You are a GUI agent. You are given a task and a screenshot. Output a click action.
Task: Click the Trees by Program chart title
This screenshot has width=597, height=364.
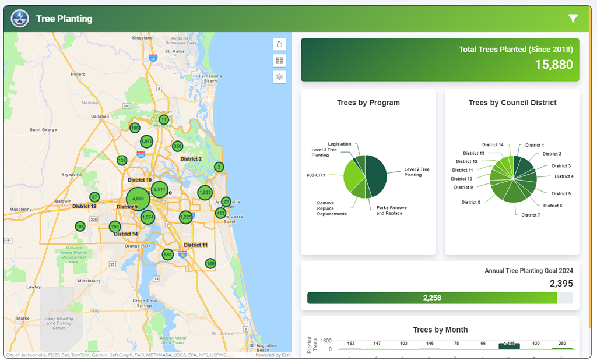(368, 103)
